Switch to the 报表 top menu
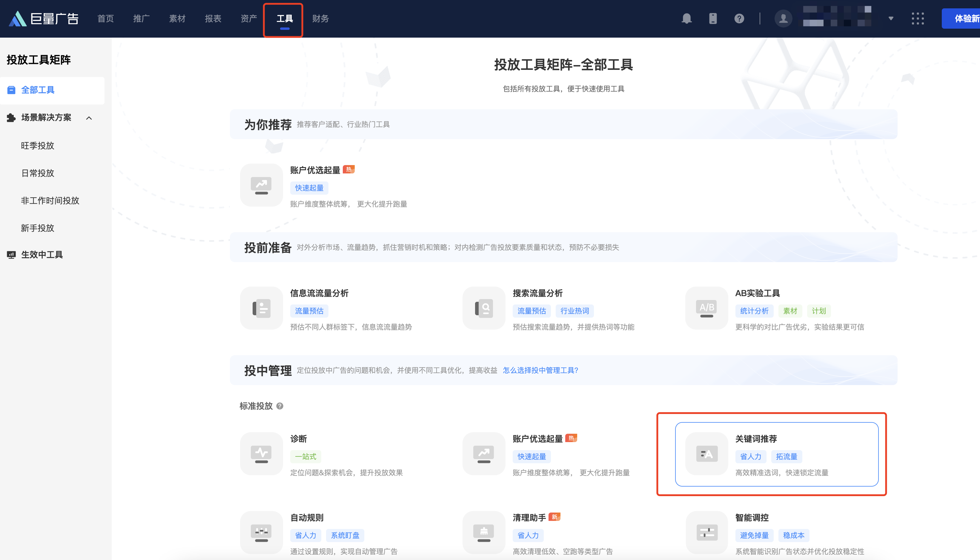 coord(213,19)
